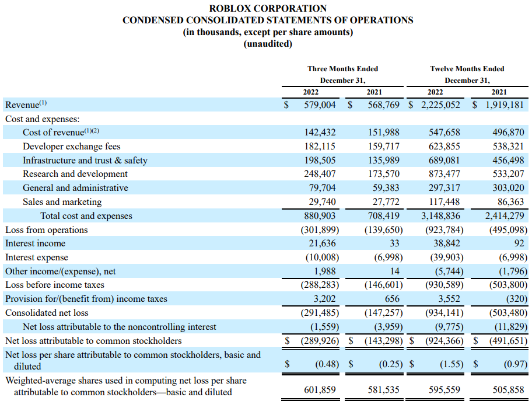
Task: Select R&D value 873,477
Action: pos(444,174)
